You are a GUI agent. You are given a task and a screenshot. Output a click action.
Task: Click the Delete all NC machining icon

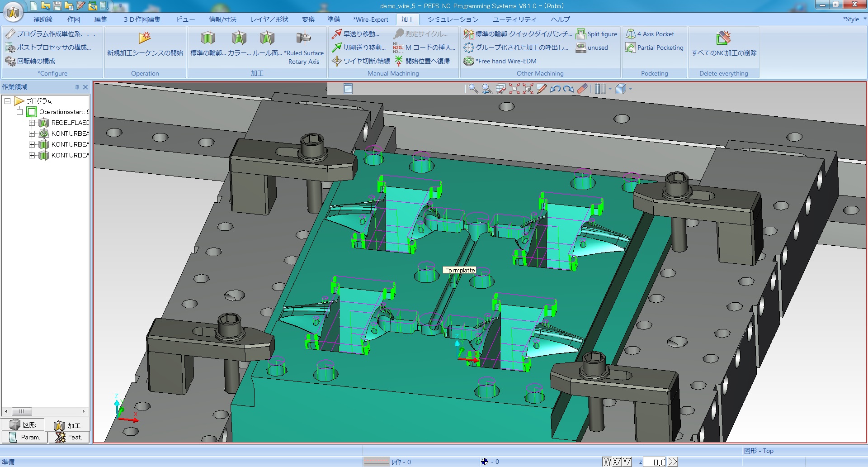click(723, 38)
